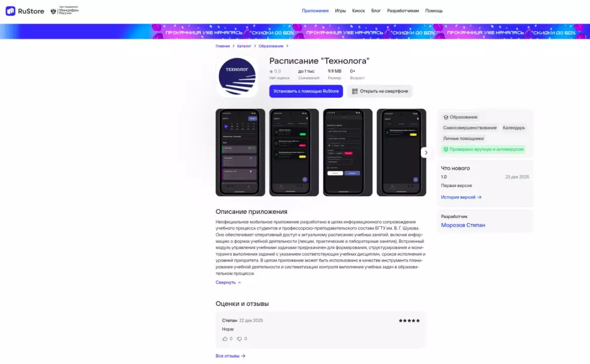590x364 pixels.
Task: Go to the Разработчикам menu section
Action: point(403,11)
